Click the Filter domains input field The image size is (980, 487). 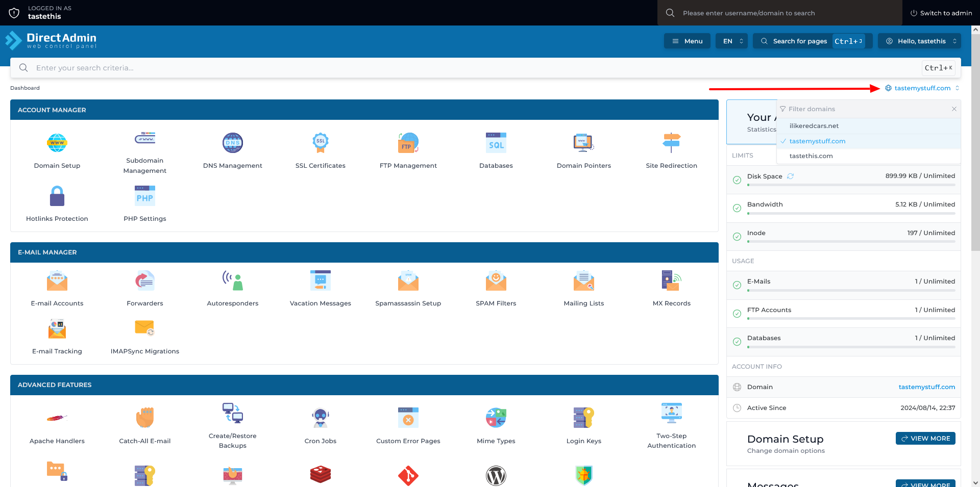click(863, 109)
